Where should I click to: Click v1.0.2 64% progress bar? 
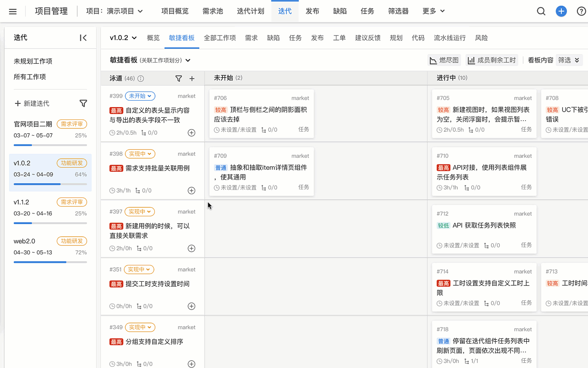(50, 184)
